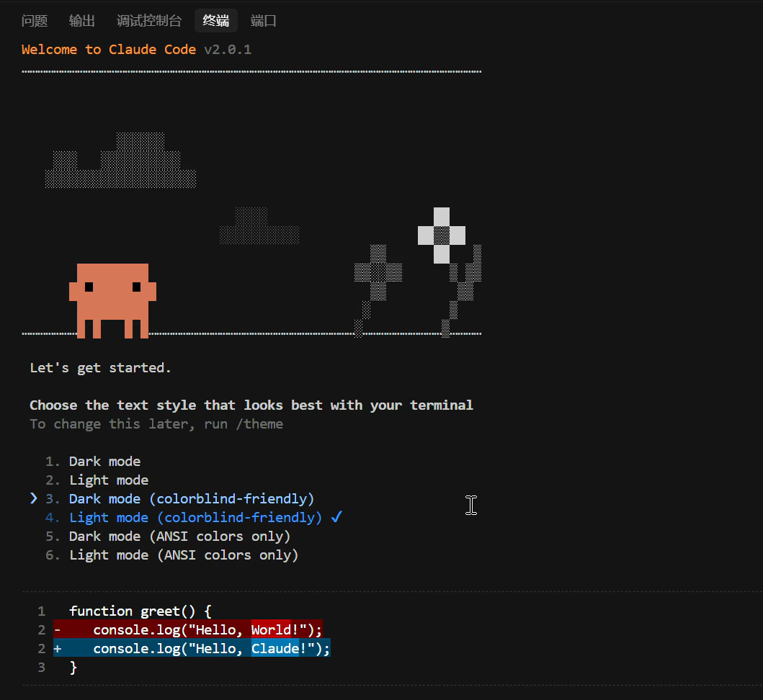
Task: Select option 2. Light mode
Action: click(x=97, y=480)
